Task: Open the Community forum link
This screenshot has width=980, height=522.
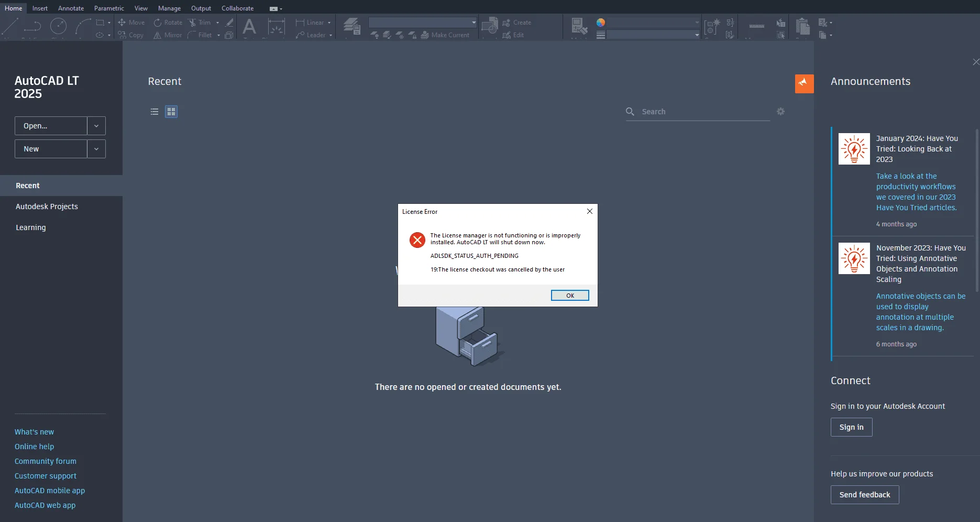Action: (x=46, y=461)
